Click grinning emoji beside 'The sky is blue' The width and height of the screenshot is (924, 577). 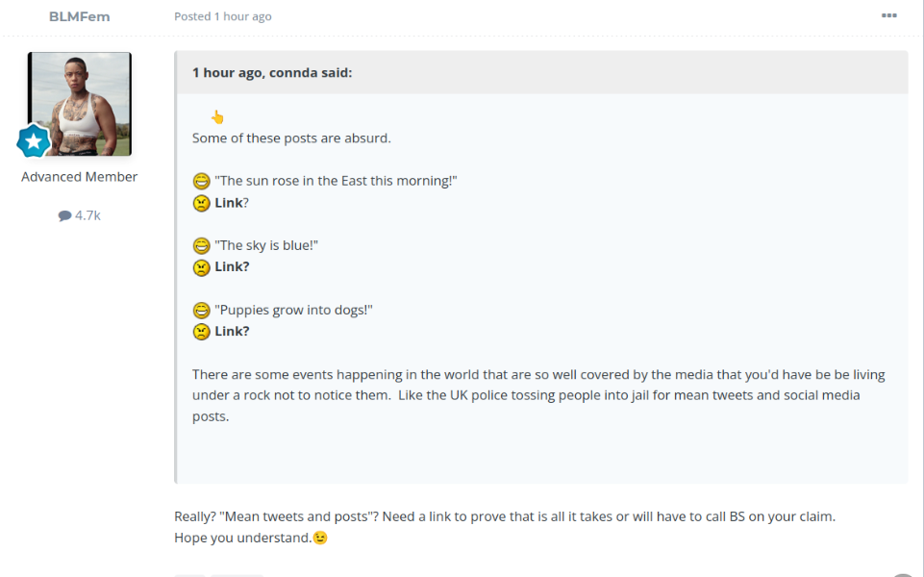(201, 245)
